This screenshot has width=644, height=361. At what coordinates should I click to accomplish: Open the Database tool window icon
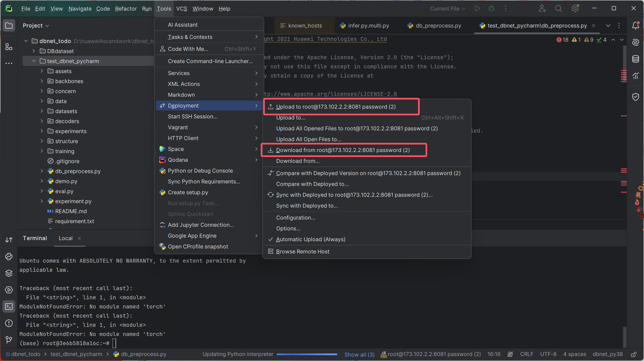click(635, 59)
